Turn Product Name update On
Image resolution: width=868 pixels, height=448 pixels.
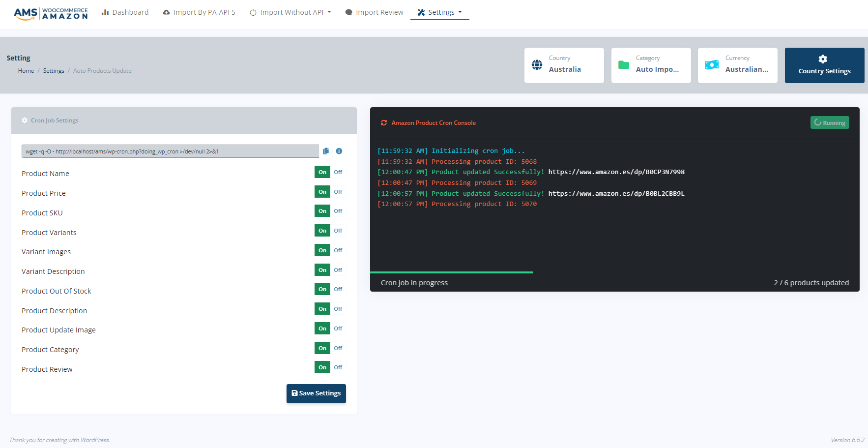pyautogui.click(x=322, y=172)
